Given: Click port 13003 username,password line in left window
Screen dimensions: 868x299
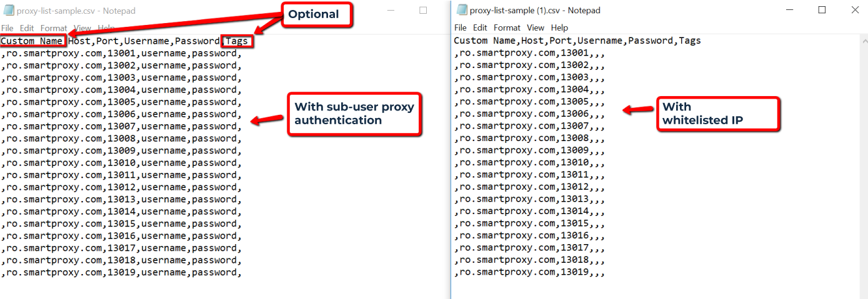Looking at the screenshot, I should (121, 78).
